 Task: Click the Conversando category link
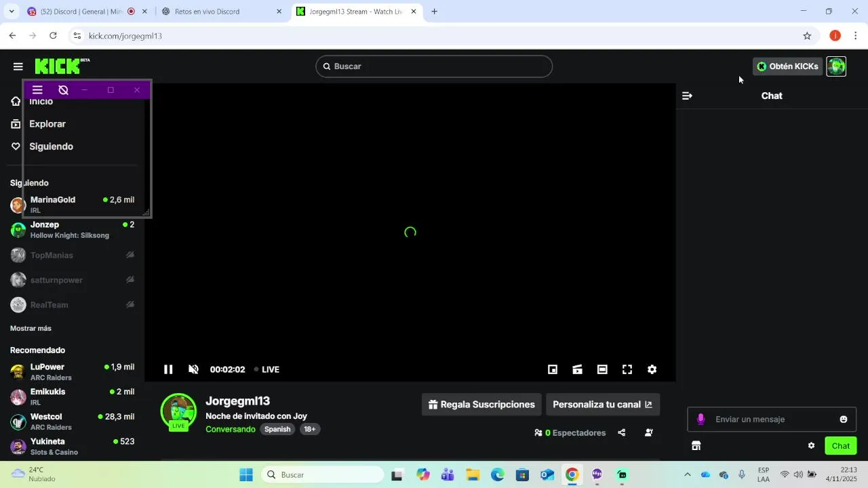point(231,429)
